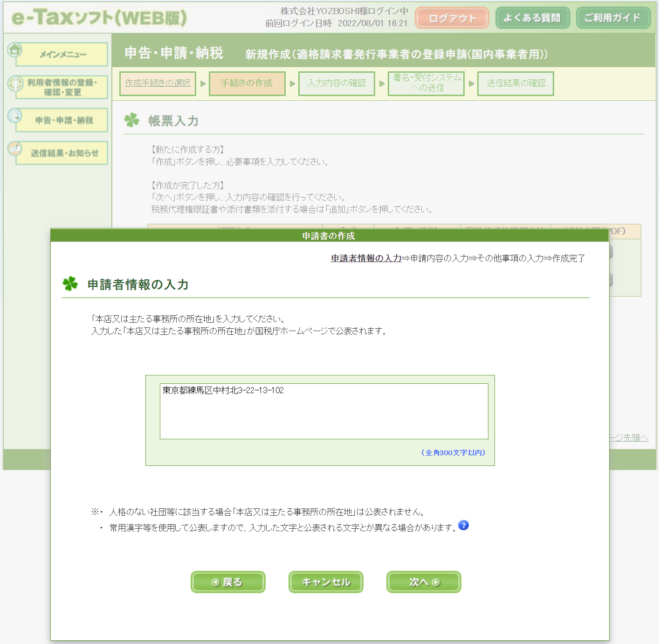Open よくある質問 page
The image size is (659, 644).
532,18
